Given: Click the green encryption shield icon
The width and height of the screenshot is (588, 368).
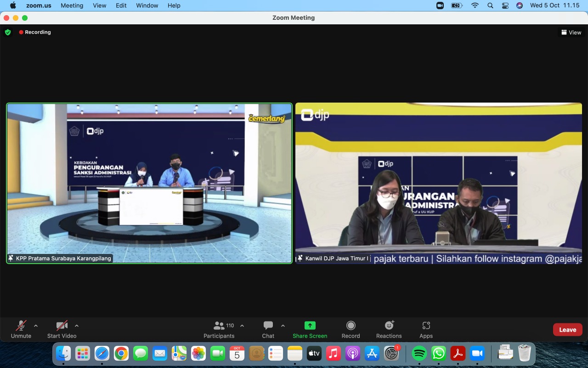Looking at the screenshot, I should pos(8,32).
